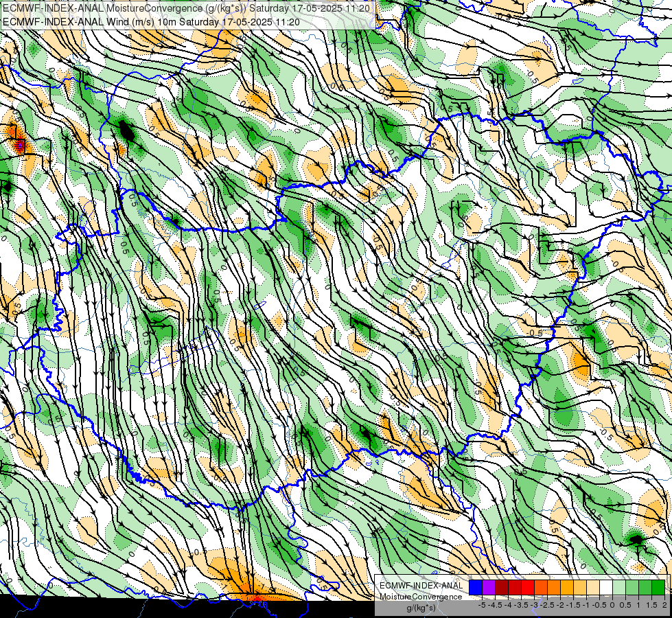Click the legend tick value 2
Image resolution: width=672 pixels, height=618 pixels.
(x=664, y=605)
